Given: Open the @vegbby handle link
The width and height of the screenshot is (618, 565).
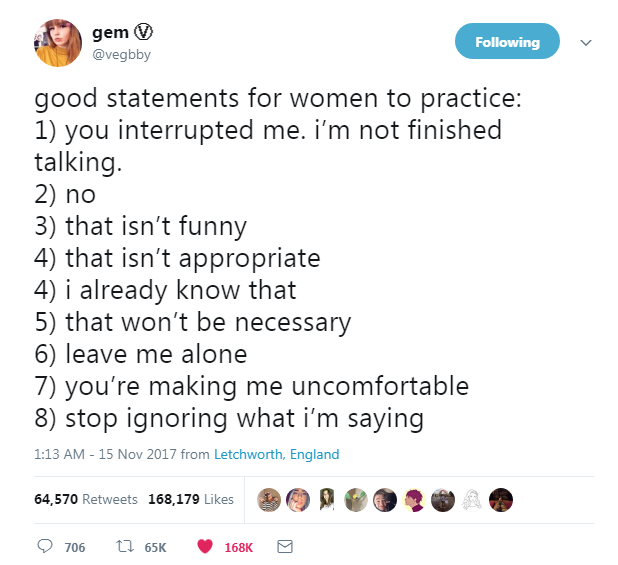Looking at the screenshot, I should (x=122, y=54).
